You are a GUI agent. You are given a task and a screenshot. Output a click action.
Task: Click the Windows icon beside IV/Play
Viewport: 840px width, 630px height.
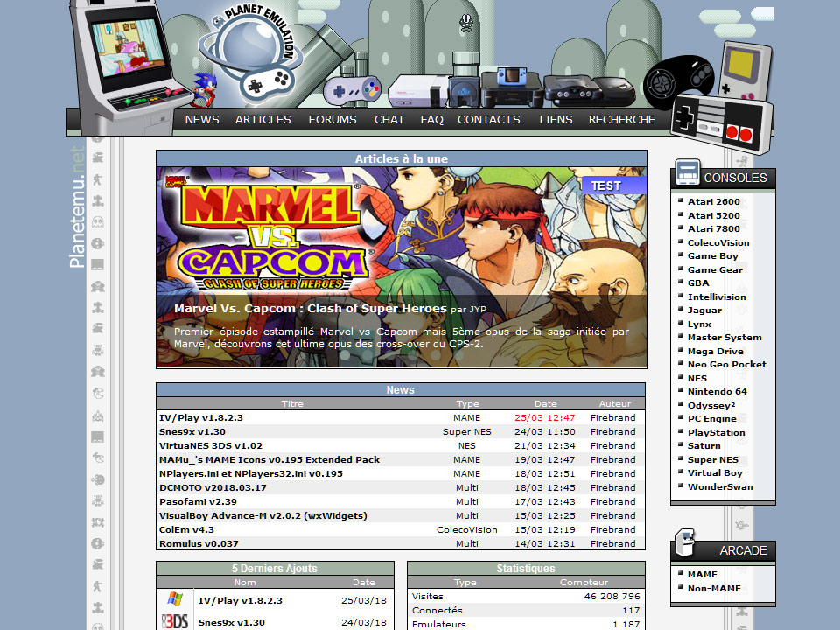[x=175, y=599]
